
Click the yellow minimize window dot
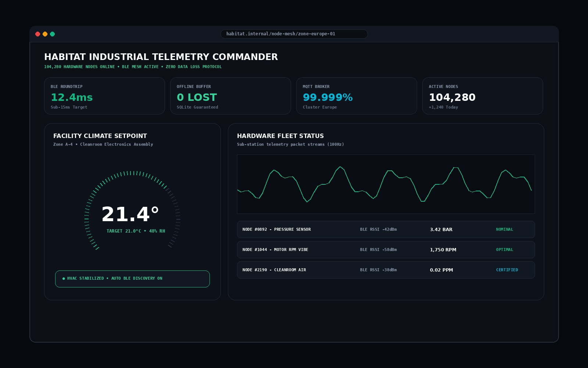[45, 34]
